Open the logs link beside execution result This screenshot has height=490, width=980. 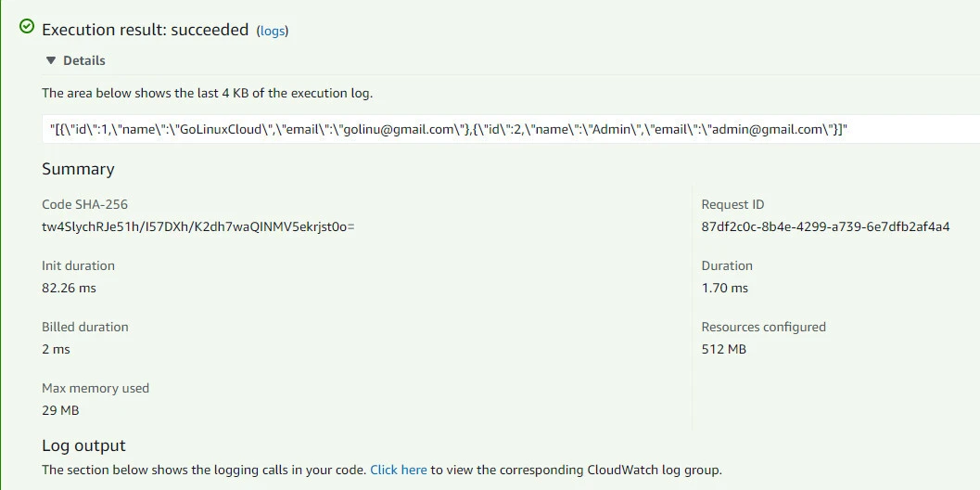[273, 31]
